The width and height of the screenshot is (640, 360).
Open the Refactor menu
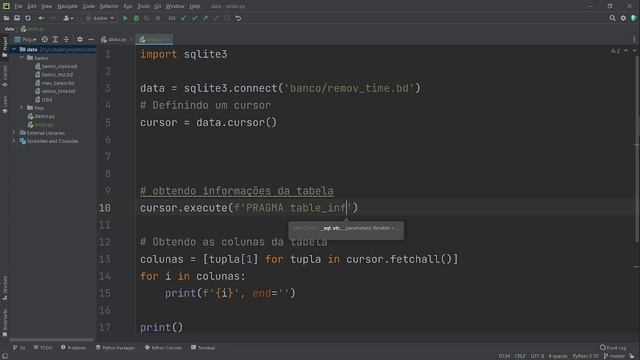tap(109, 6)
